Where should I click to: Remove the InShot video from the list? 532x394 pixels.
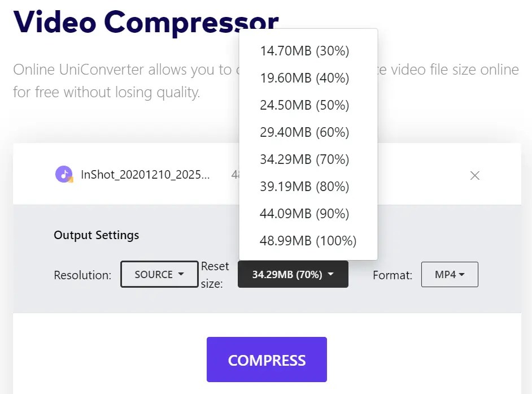tap(474, 176)
